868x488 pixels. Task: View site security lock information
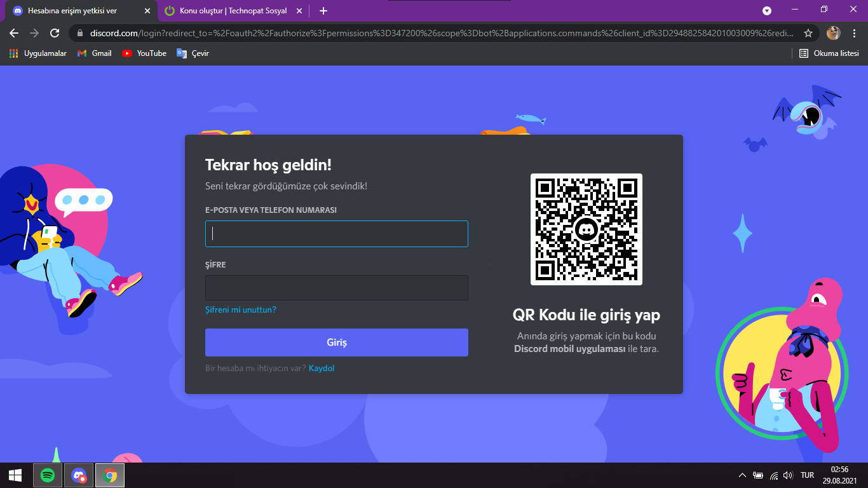[80, 33]
